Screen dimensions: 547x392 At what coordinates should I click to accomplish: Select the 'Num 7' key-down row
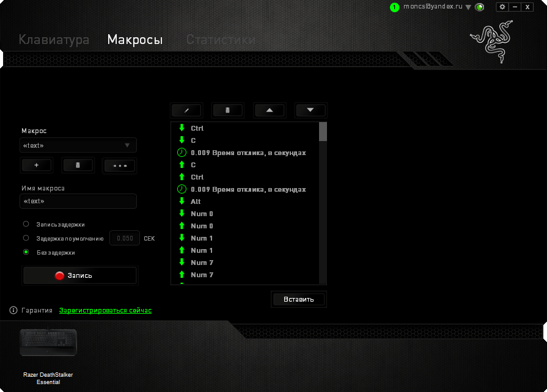(245, 263)
